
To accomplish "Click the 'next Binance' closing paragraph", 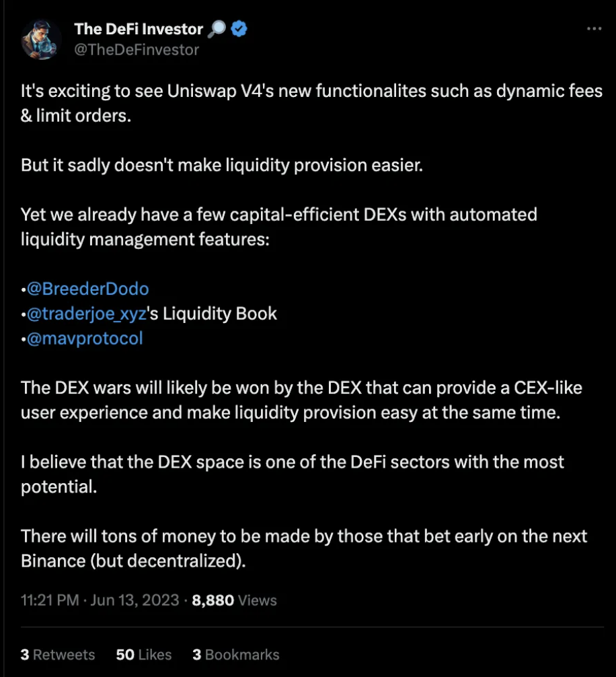I will (303, 548).
